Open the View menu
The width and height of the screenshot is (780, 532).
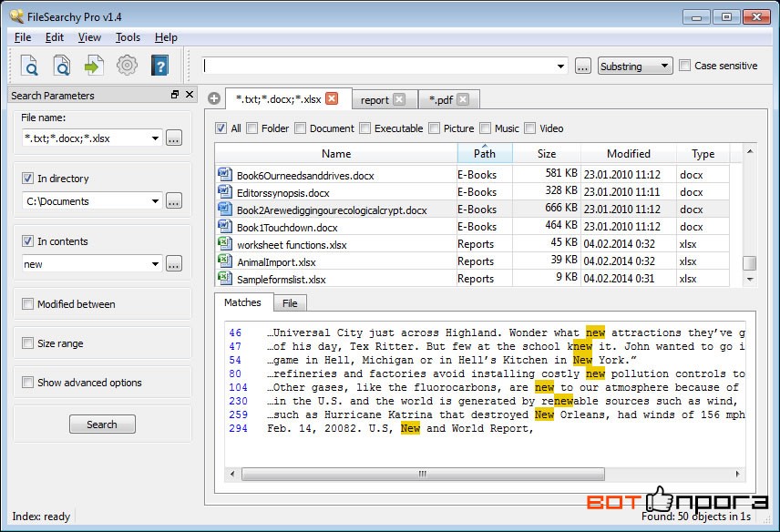(89, 37)
